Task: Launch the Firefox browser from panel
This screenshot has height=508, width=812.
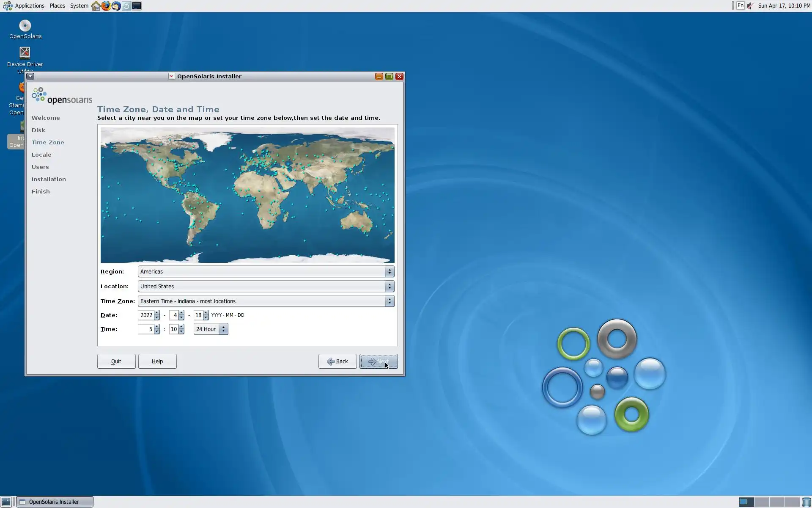Action: 106,6
